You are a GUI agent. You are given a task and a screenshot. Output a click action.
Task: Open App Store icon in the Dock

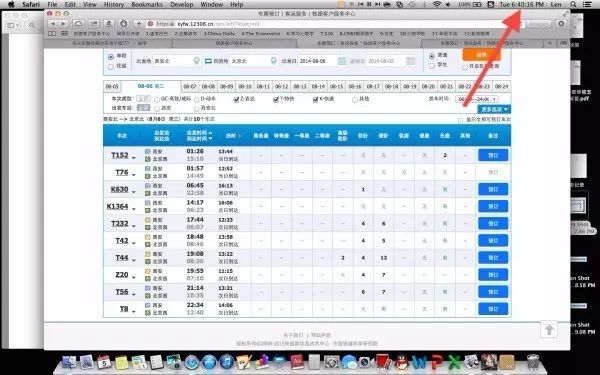(209, 362)
